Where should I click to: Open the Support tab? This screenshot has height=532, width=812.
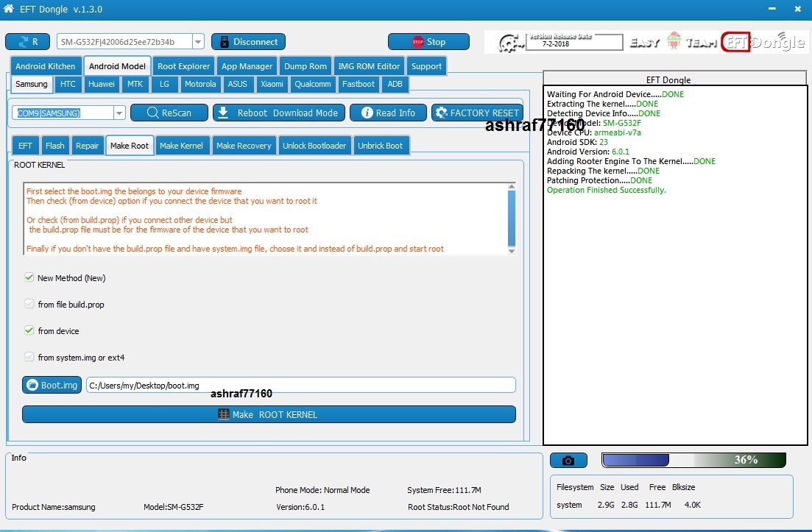[426, 66]
